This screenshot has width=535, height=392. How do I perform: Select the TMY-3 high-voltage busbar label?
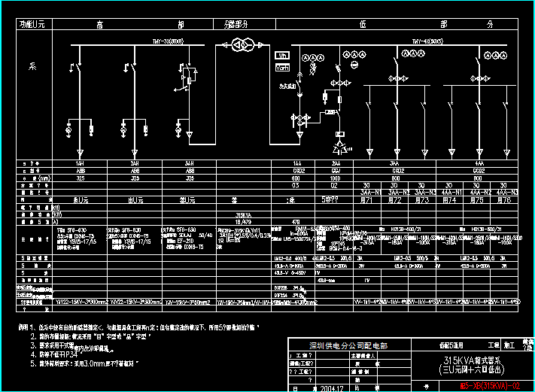click(x=168, y=41)
